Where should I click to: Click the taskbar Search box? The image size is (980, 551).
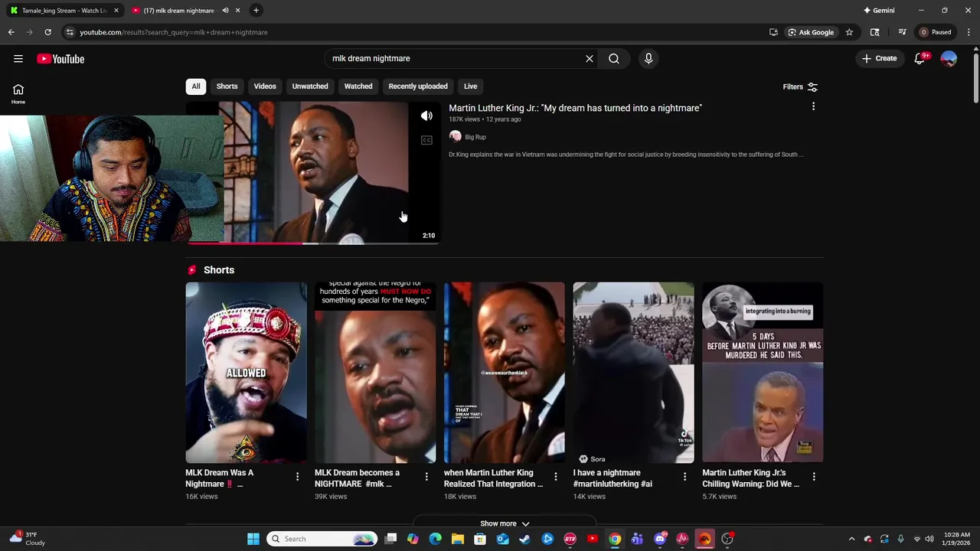[322, 539]
